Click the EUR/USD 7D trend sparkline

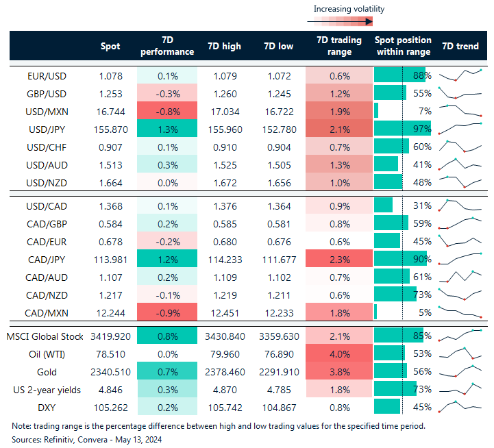pos(460,75)
